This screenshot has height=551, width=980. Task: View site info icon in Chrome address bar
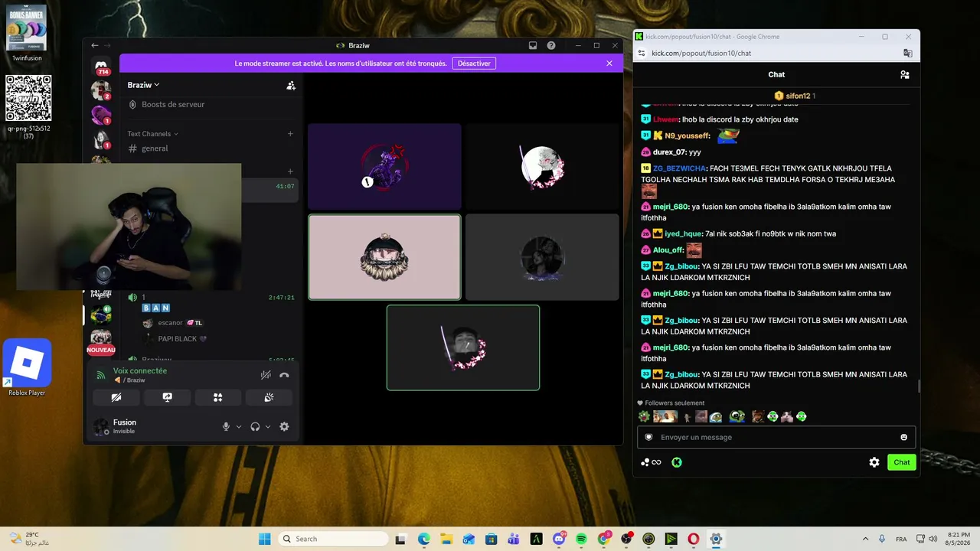(642, 53)
